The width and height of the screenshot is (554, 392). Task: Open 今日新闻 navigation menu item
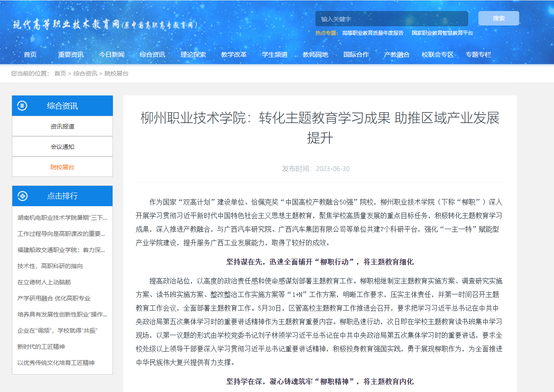pos(112,54)
